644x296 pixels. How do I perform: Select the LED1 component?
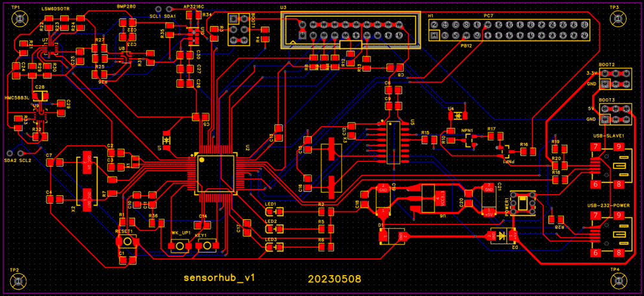(275, 211)
